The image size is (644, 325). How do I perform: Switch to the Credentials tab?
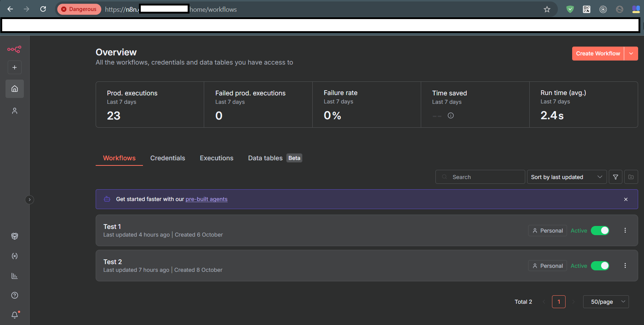(168, 158)
